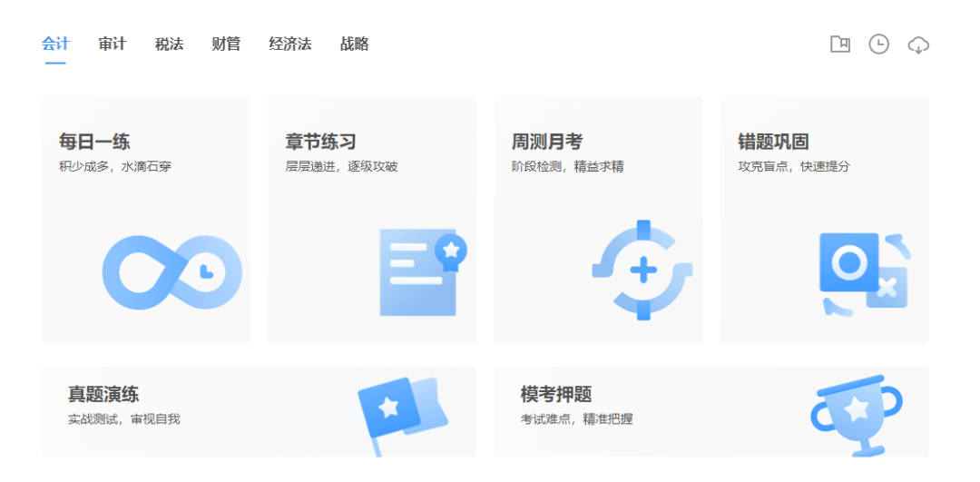Open the history clock icon
This screenshot has height=482, width=980.
coord(878,44)
